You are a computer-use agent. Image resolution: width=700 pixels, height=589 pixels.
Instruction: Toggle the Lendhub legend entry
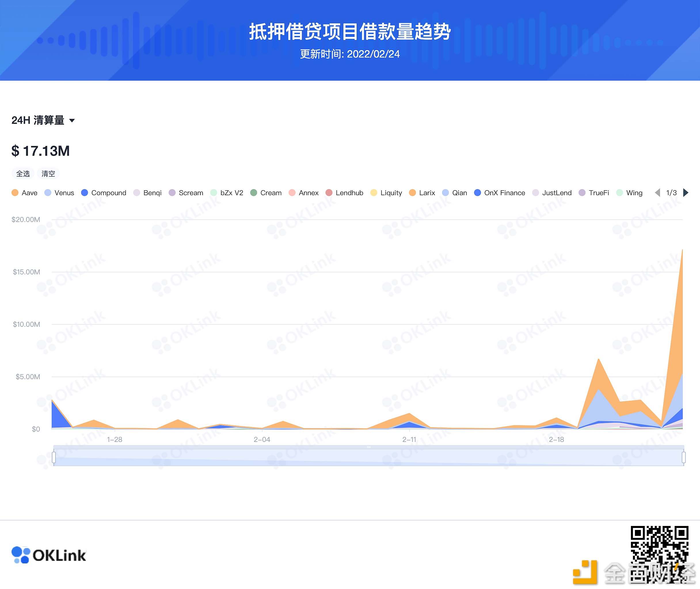(345, 193)
